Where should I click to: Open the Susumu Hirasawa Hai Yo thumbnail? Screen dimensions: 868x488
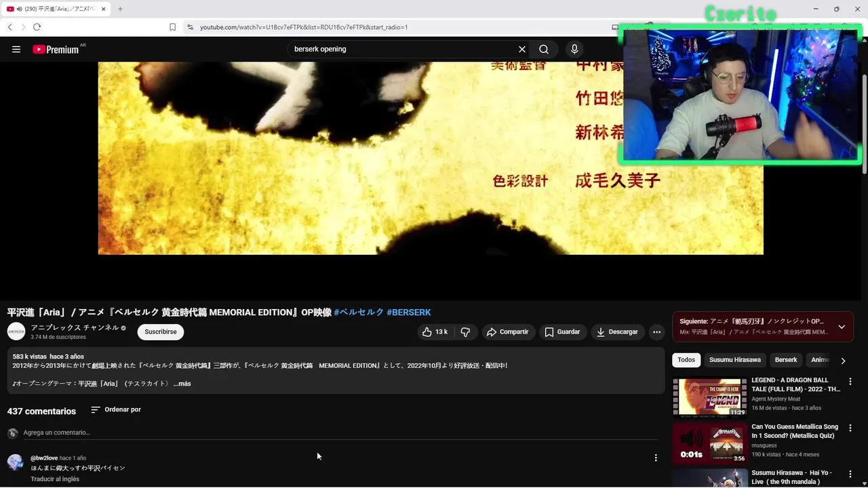click(709, 479)
